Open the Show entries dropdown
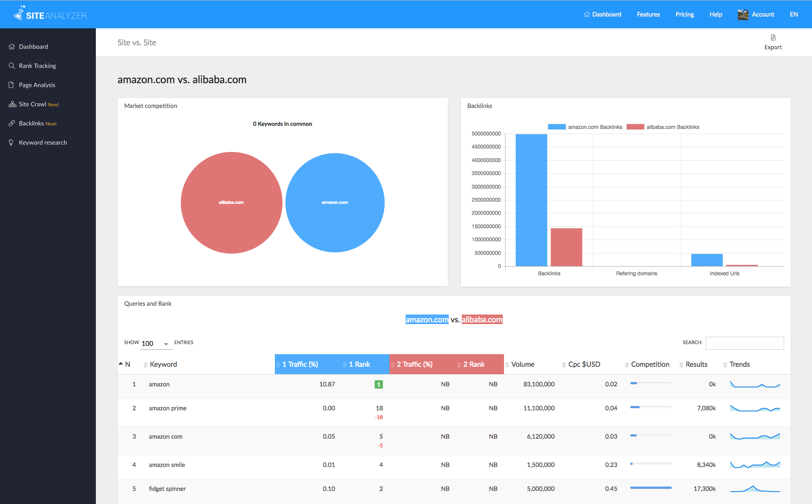The height and width of the screenshot is (504, 812). [x=155, y=344]
